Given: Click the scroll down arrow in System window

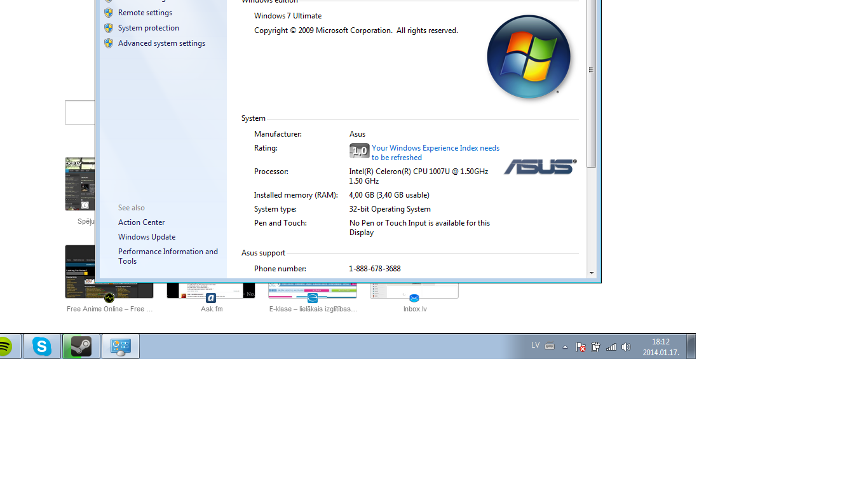Looking at the screenshot, I should pos(592,273).
